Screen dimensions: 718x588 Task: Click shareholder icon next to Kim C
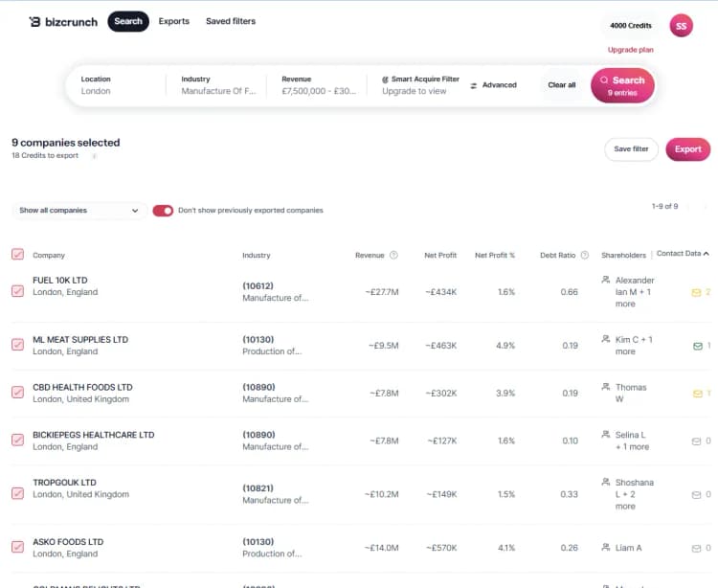click(x=606, y=339)
